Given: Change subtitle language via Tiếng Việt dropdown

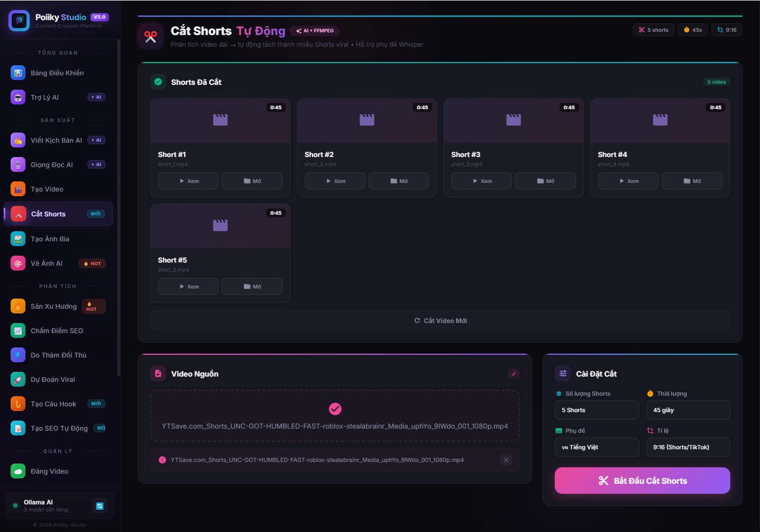Looking at the screenshot, I should tap(596, 447).
